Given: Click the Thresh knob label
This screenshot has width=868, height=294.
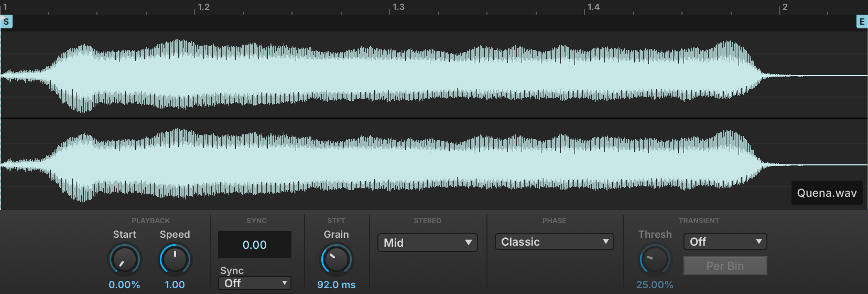Looking at the screenshot, I should point(655,234).
